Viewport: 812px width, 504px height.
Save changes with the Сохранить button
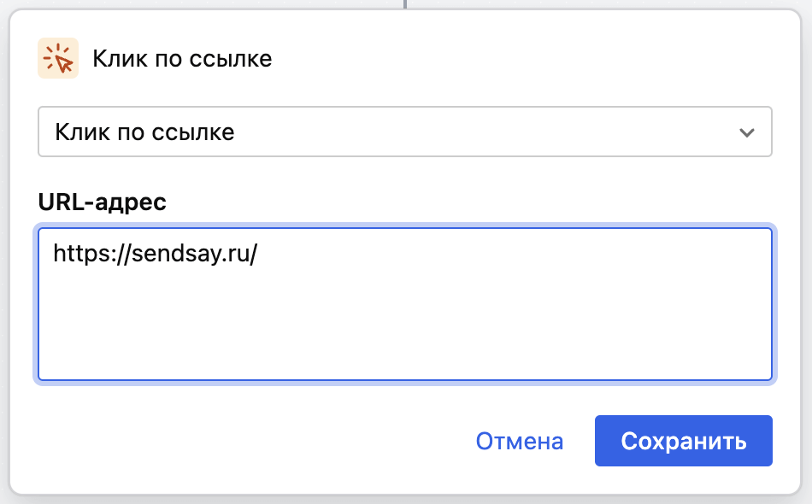[x=683, y=441]
